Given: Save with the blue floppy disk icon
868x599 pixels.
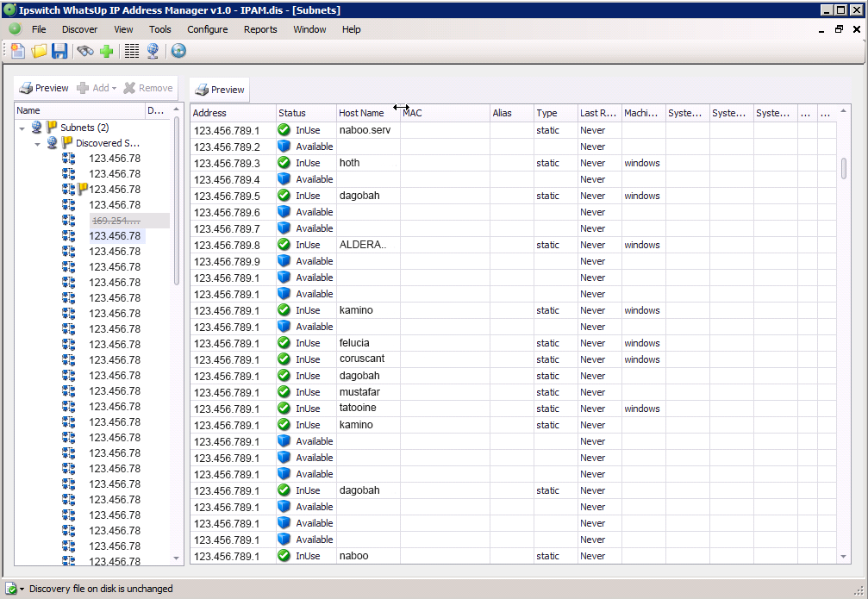Looking at the screenshot, I should pos(59,51).
